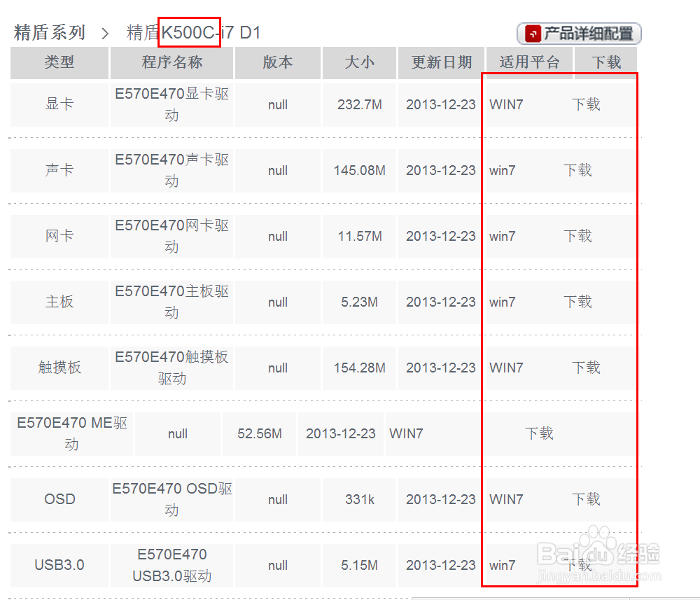This screenshot has width=700, height=600.
Task: Click the 154.28M size value
Action: (359, 368)
